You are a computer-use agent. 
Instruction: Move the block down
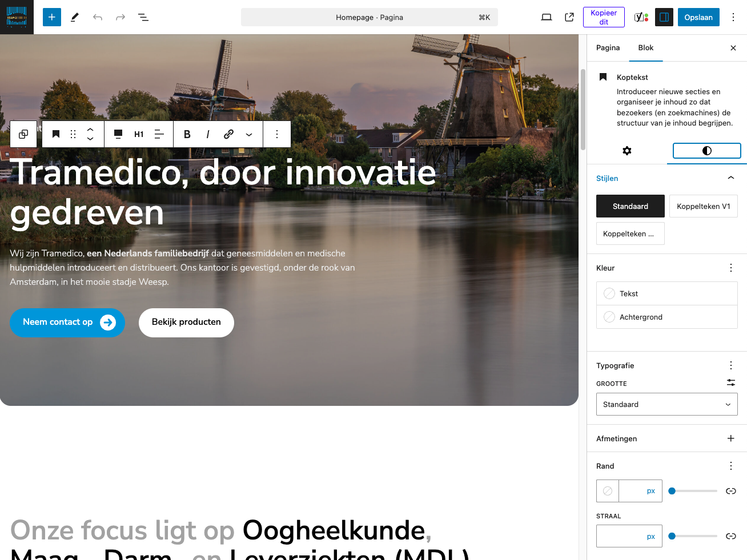click(x=90, y=139)
